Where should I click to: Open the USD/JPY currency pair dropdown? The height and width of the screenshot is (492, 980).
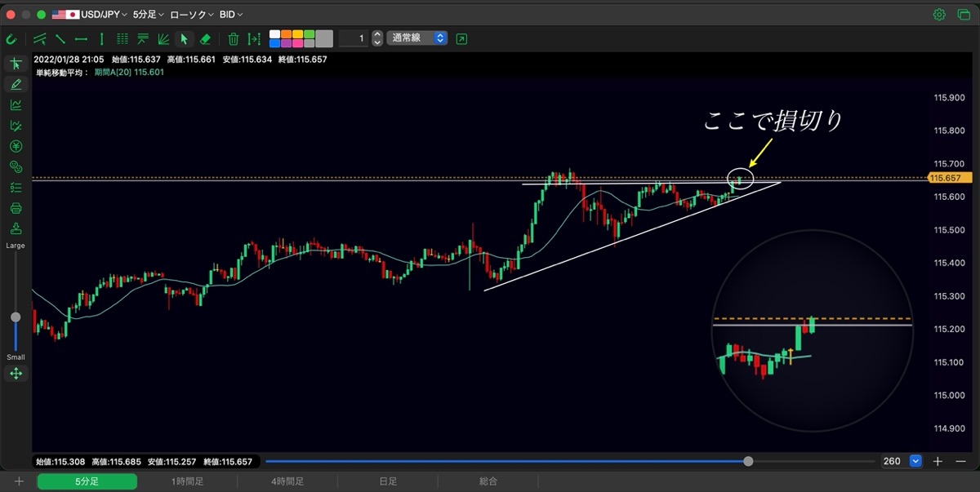(89, 15)
